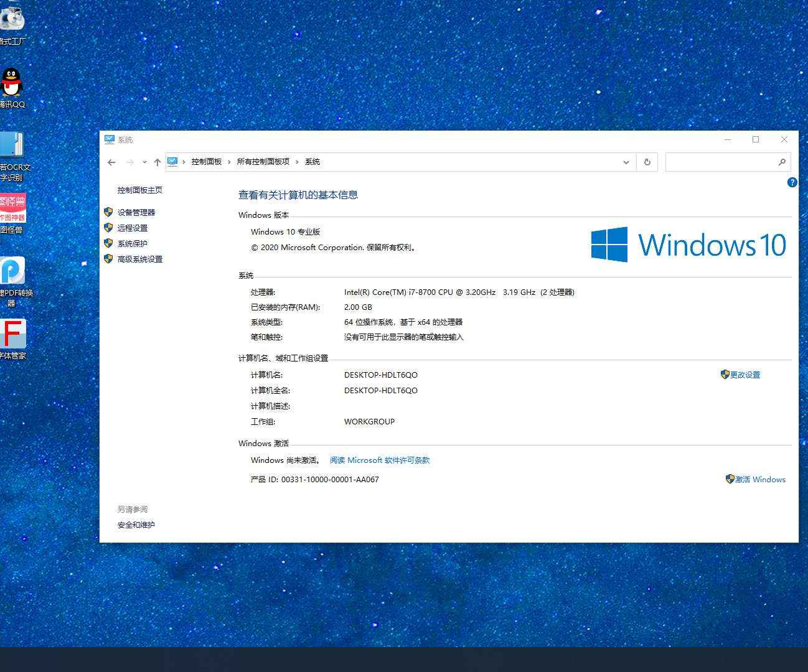This screenshot has width=808, height=672.
Task: Open 设备管理器 link
Action: [x=136, y=212]
